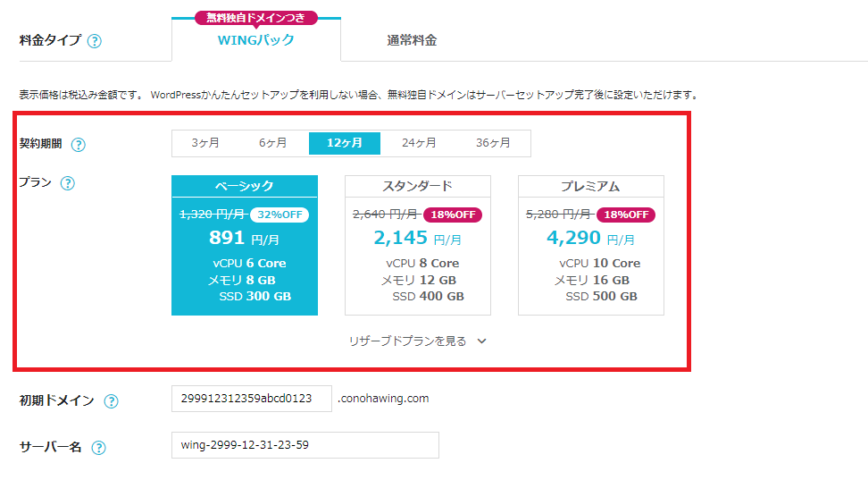Screen dimensions: 868x480
Task: Click the vCPU 8 Core spec text
Action: (422, 264)
